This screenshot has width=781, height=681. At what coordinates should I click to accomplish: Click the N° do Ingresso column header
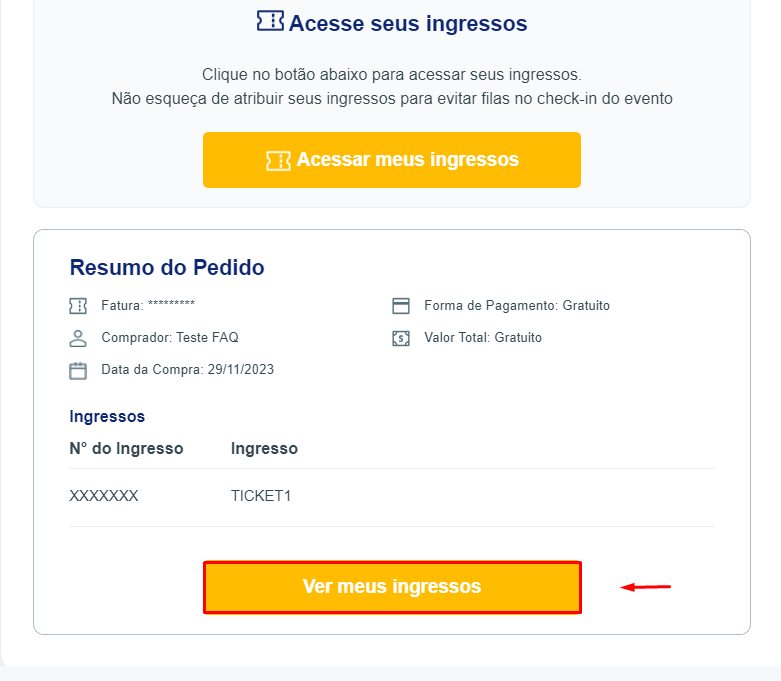[126, 448]
